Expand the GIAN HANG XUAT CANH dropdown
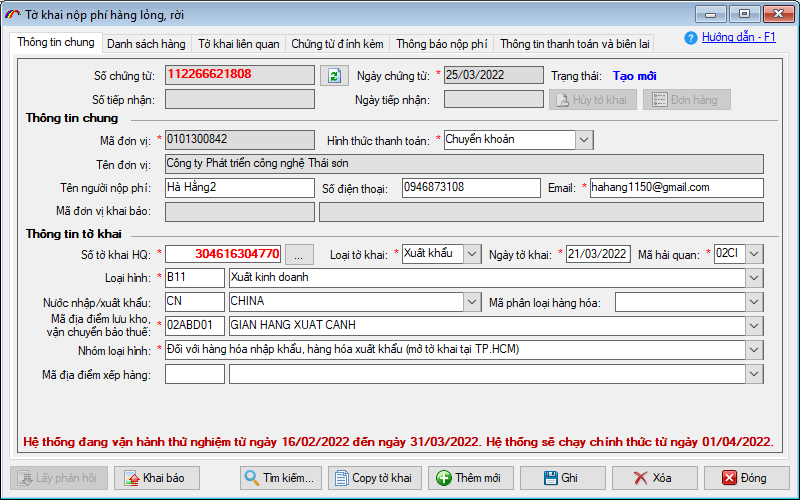Screen dimensions: 800x500 (x=755, y=326)
